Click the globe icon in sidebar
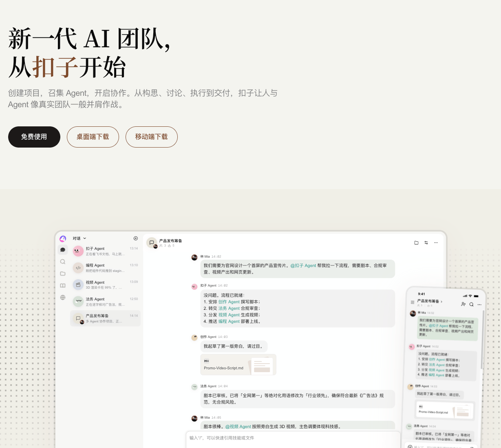Image resolution: width=501 pixels, height=448 pixels. (63, 297)
